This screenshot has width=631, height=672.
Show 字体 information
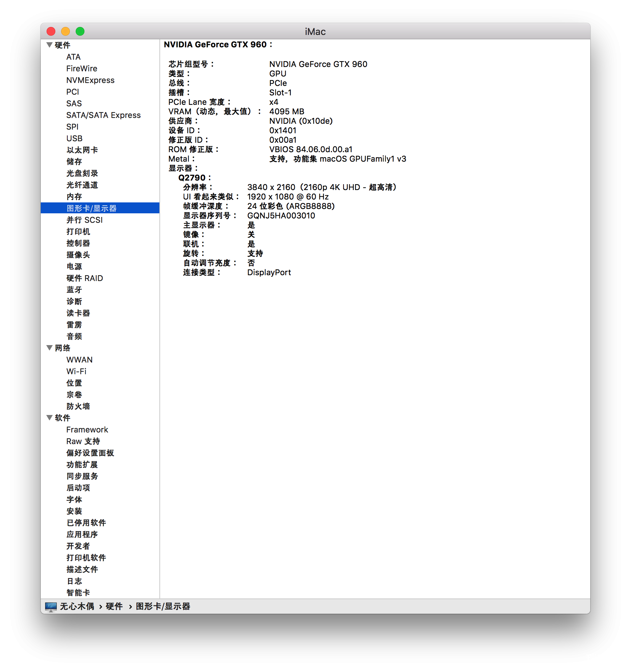(x=74, y=499)
